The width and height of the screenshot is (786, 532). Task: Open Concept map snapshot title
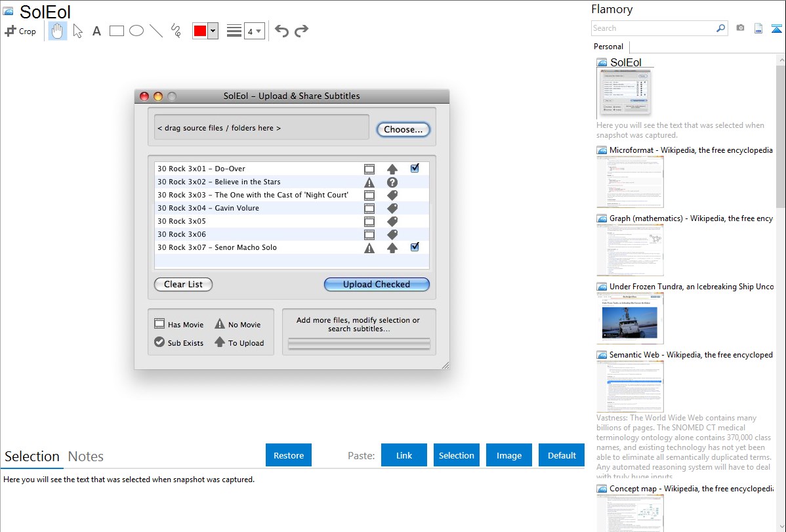[691, 488]
